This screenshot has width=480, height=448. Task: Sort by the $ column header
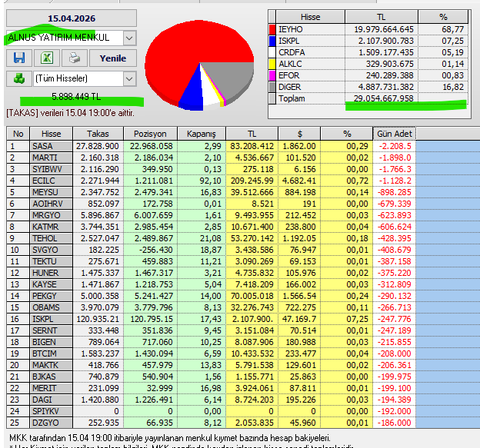[299, 134]
